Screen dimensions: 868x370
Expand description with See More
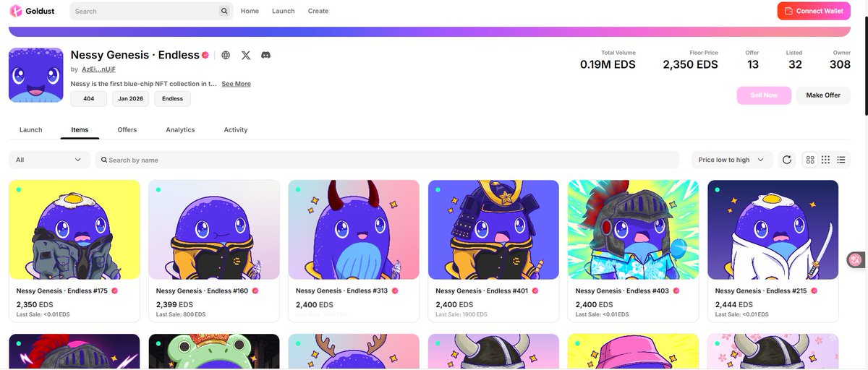tap(236, 84)
